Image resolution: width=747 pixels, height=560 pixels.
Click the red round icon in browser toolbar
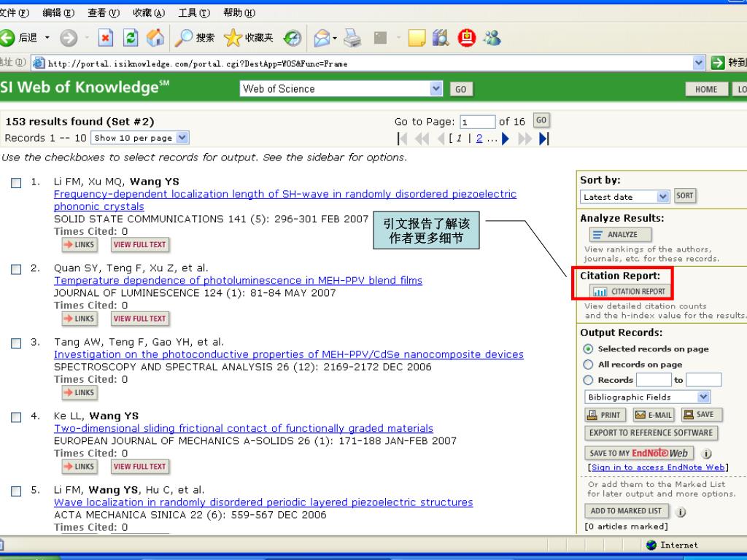[467, 38]
